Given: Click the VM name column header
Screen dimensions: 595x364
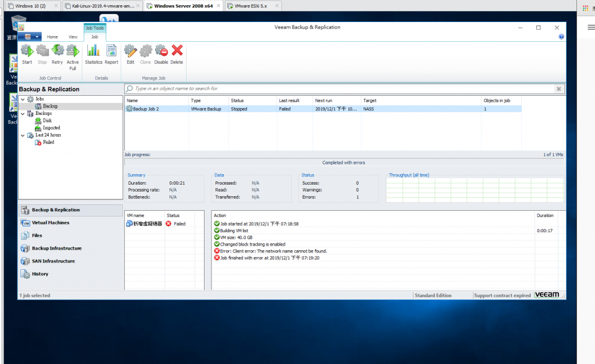Looking at the screenshot, I should tap(145, 215).
